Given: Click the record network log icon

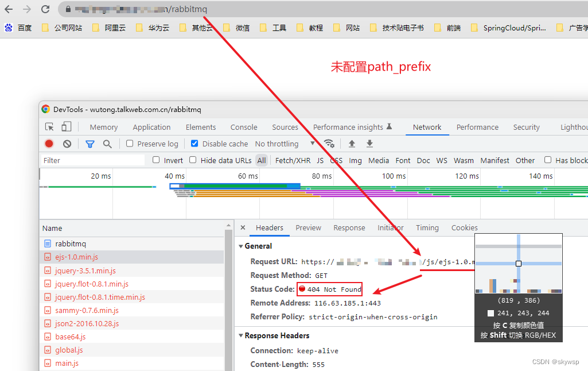Looking at the screenshot, I should (48, 144).
